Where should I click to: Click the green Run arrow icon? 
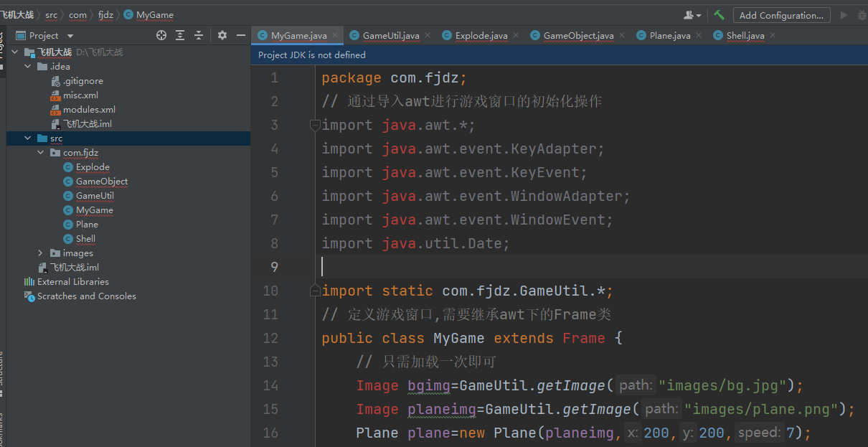coord(844,15)
